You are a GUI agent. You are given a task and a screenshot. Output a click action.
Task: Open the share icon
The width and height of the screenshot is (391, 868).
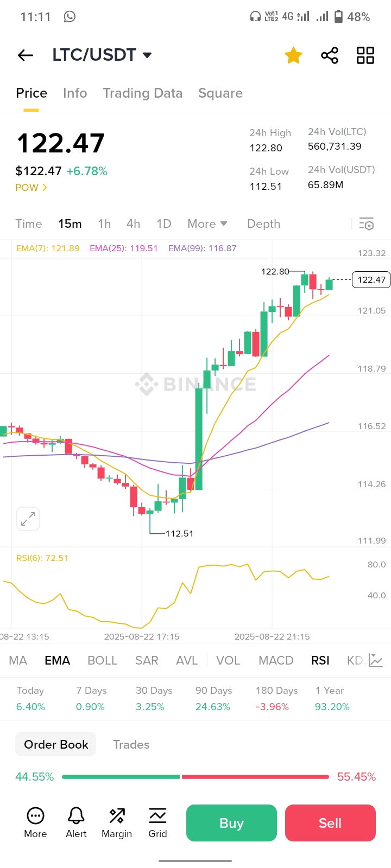pos(330,55)
